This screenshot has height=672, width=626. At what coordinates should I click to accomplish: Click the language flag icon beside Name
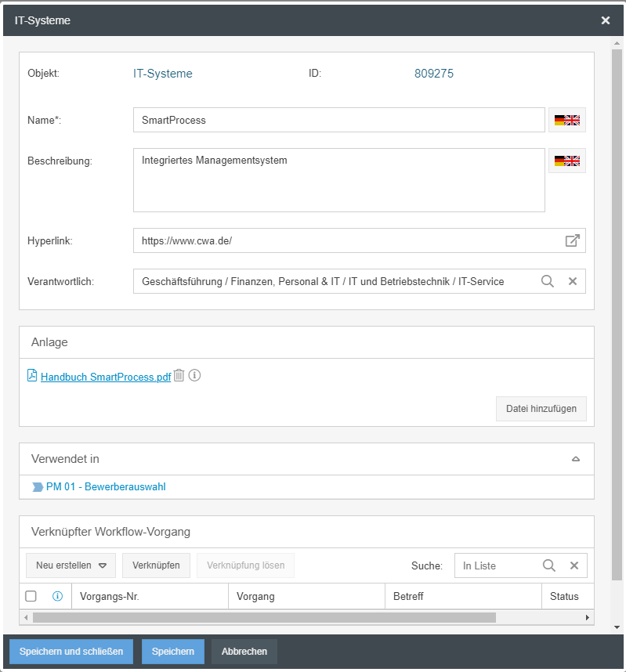pos(566,121)
